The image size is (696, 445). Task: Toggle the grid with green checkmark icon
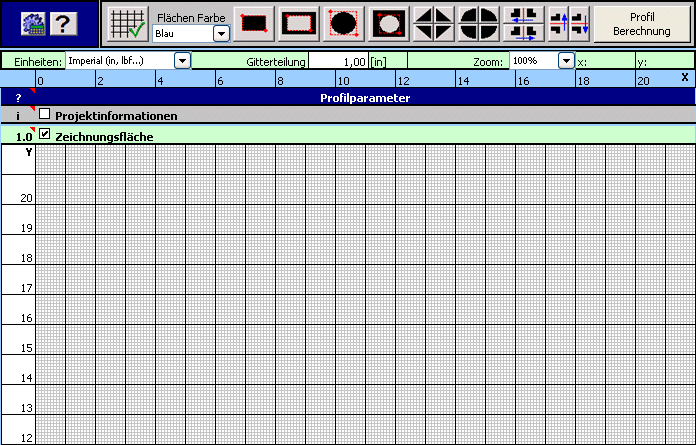(128, 24)
